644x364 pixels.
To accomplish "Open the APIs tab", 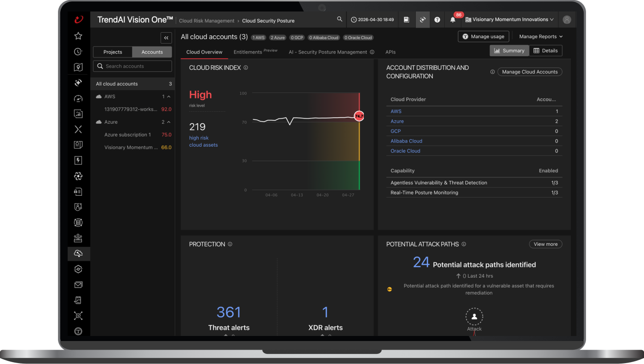I will (391, 52).
